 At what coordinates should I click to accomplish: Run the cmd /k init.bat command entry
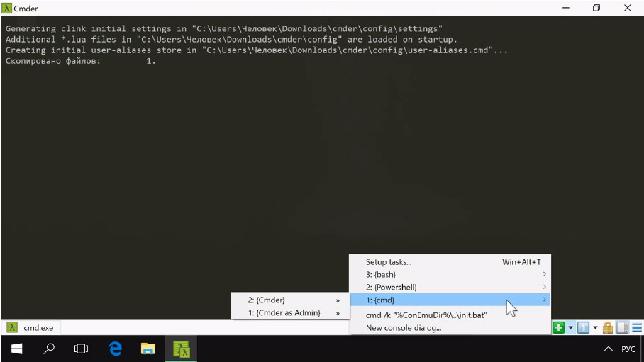[426, 315]
